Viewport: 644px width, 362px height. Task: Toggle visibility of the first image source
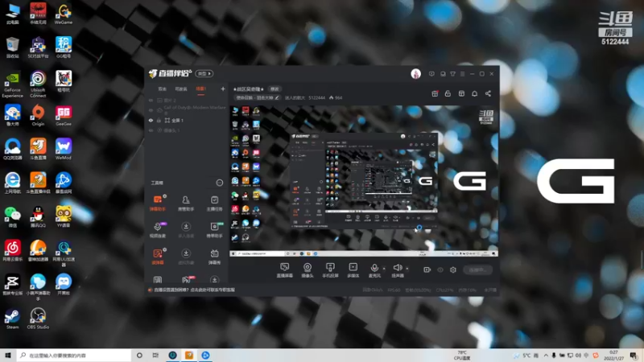click(151, 100)
